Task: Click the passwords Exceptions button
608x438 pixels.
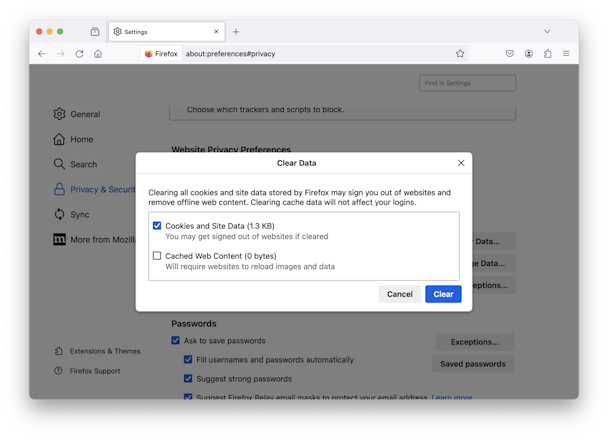Action: [x=475, y=342]
